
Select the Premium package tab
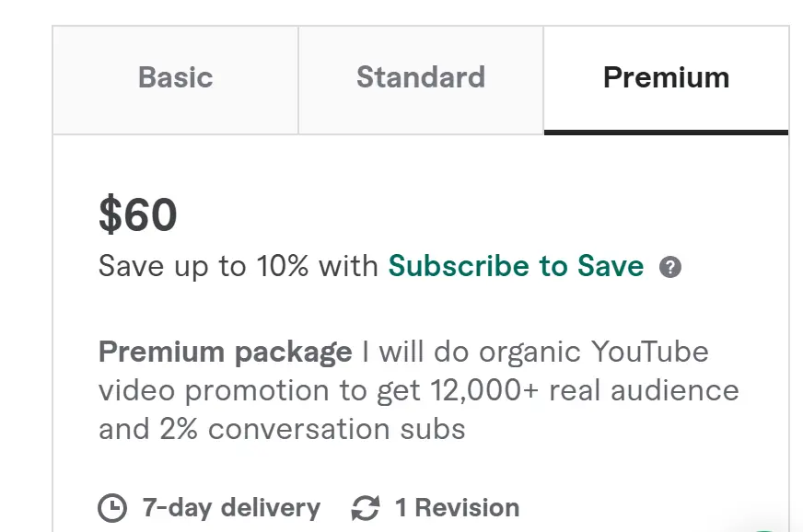(666, 78)
